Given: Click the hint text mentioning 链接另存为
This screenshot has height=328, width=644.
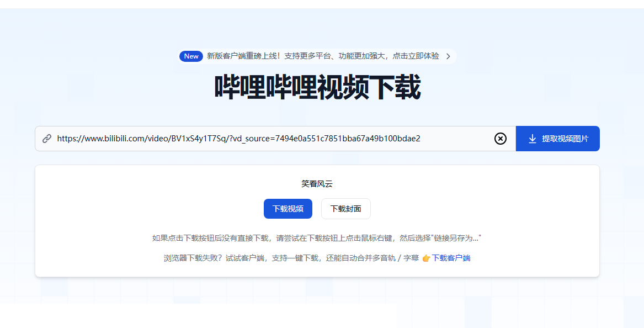Looking at the screenshot, I should coord(317,238).
